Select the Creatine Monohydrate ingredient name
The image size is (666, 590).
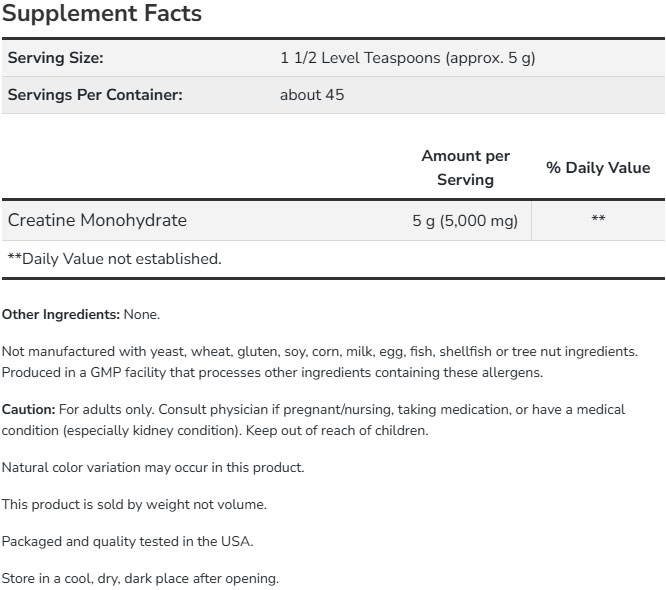[x=97, y=220]
